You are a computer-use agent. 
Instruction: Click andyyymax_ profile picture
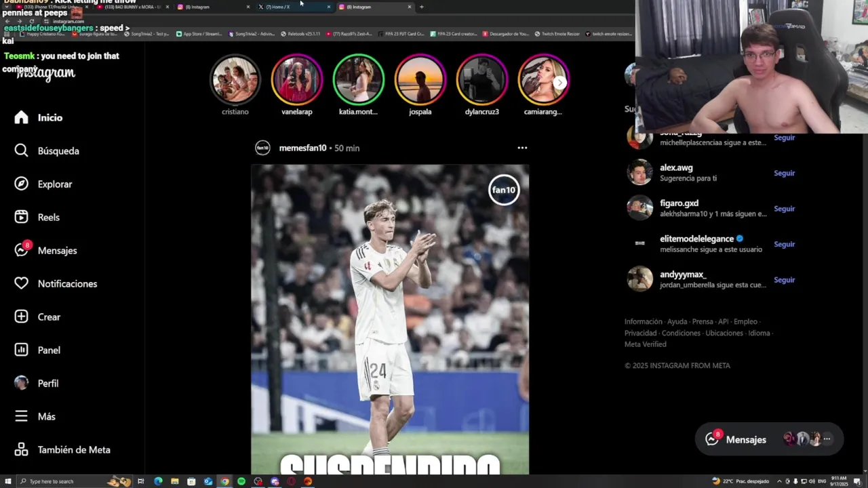pyautogui.click(x=639, y=279)
